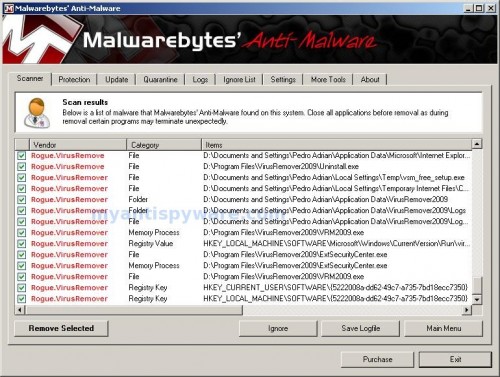Click the Exit button

click(x=455, y=359)
